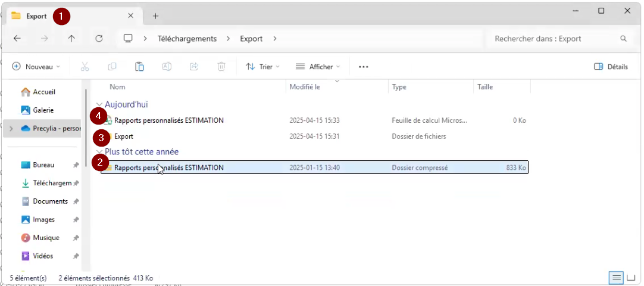Click the Rename icon in toolbar
644x286 pixels.
(167, 67)
